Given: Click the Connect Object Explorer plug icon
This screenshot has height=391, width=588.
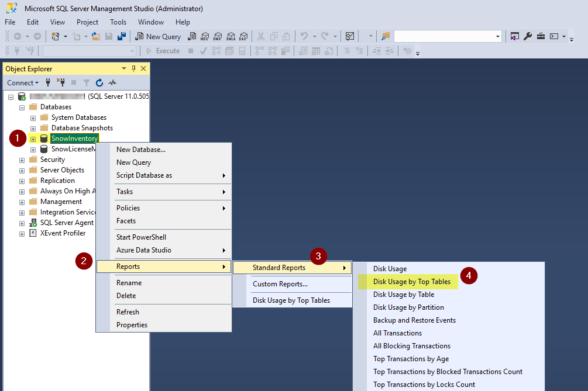Looking at the screenshot, I should point(48,82).
